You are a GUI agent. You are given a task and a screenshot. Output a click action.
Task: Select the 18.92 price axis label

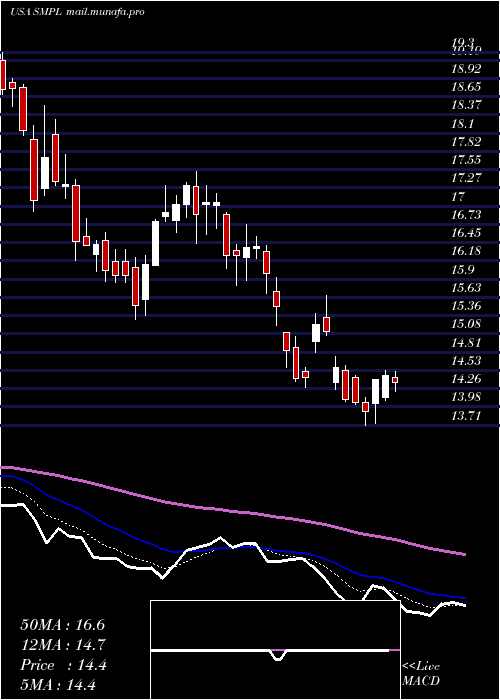tap(467, 69)
